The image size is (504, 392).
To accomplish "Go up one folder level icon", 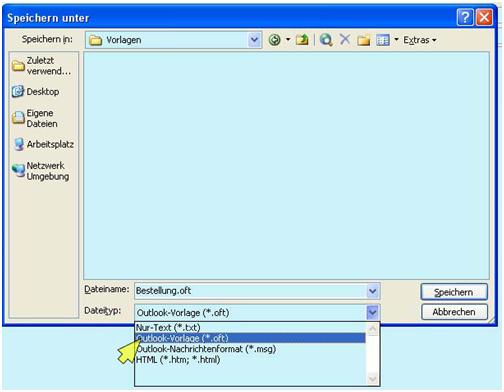I will [302, 40].
